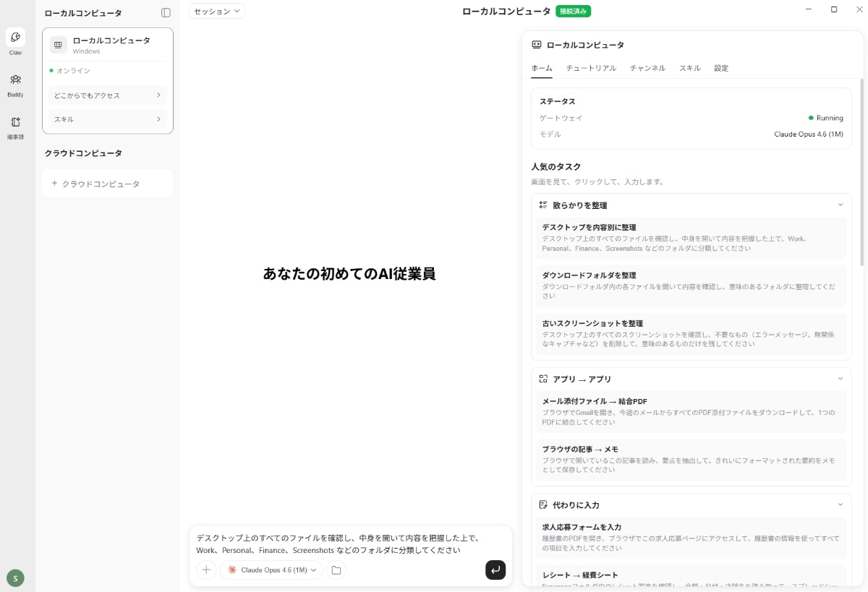This screenshot has height=592, width=868.
Task: Click the クラウドコンピュータ add button
Action: pyautogui.click(x=107, y=184)
